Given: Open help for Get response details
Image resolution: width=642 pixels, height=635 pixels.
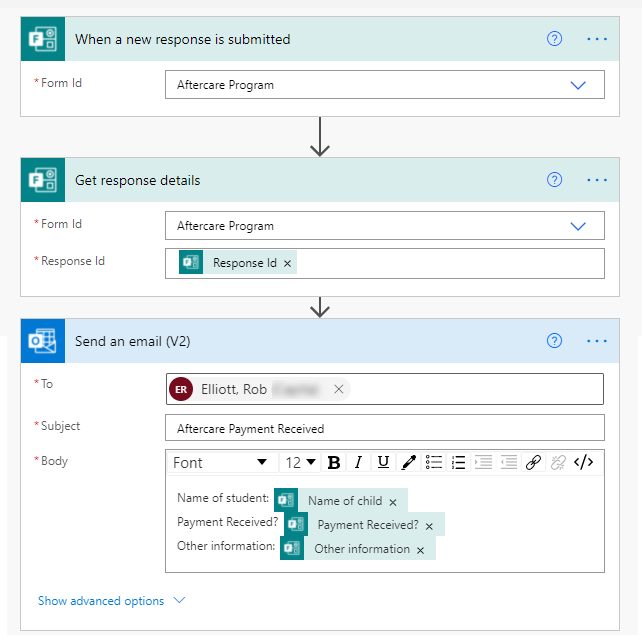Looking at the screenshot, I should [x=554, y=180].
